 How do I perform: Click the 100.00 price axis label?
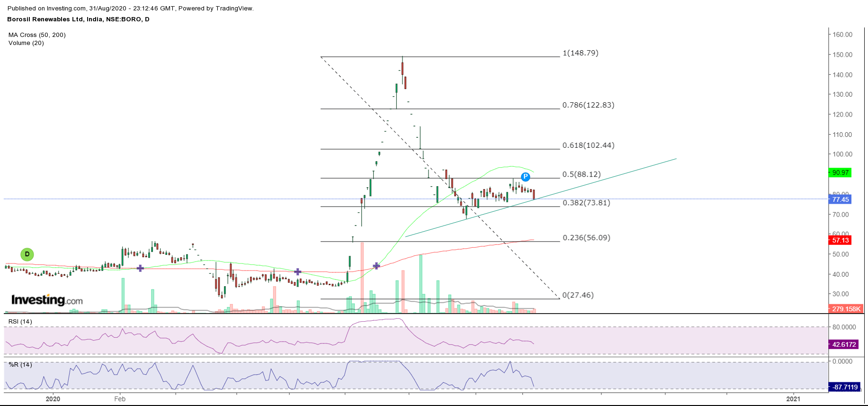pyautogui.click(x=842, y=154)
